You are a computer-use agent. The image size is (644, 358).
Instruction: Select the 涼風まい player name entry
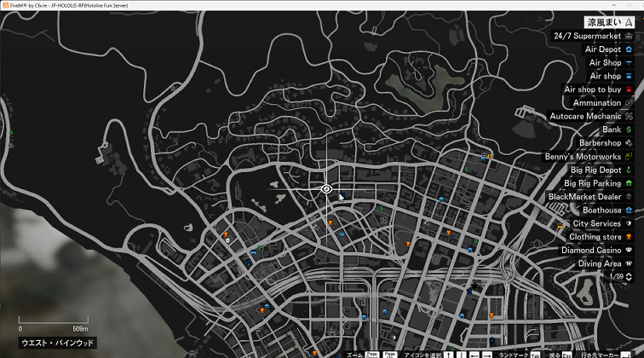click(610, 22)
